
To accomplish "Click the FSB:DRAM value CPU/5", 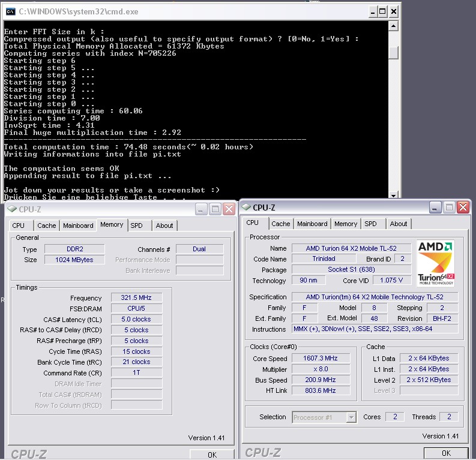I will click(137, 308).
